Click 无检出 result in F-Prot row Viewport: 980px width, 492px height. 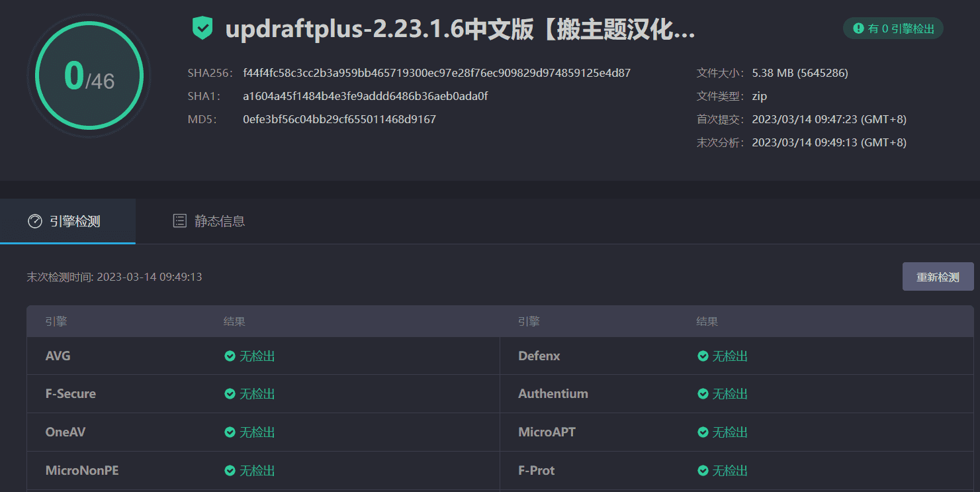click(730, 471)
